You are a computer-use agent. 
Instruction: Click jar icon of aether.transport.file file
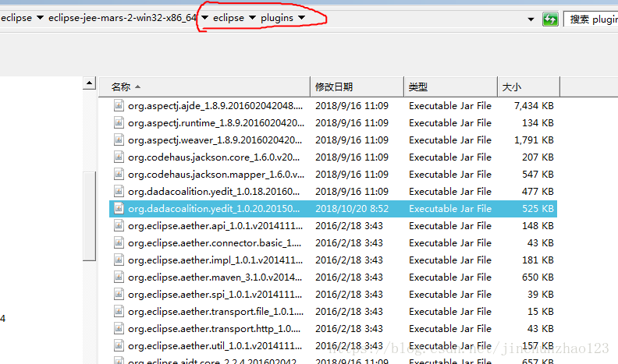pyautogui.click(x=119, y=311)
